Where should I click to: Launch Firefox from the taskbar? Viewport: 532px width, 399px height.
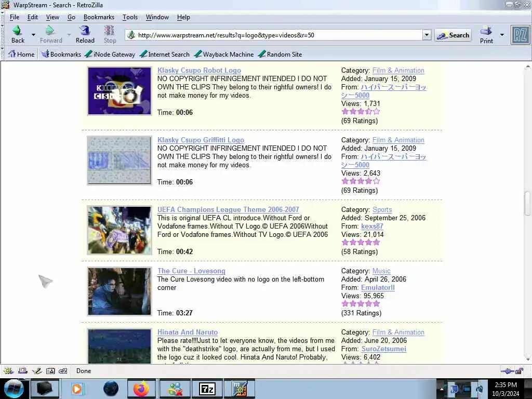tap(141, 389)
